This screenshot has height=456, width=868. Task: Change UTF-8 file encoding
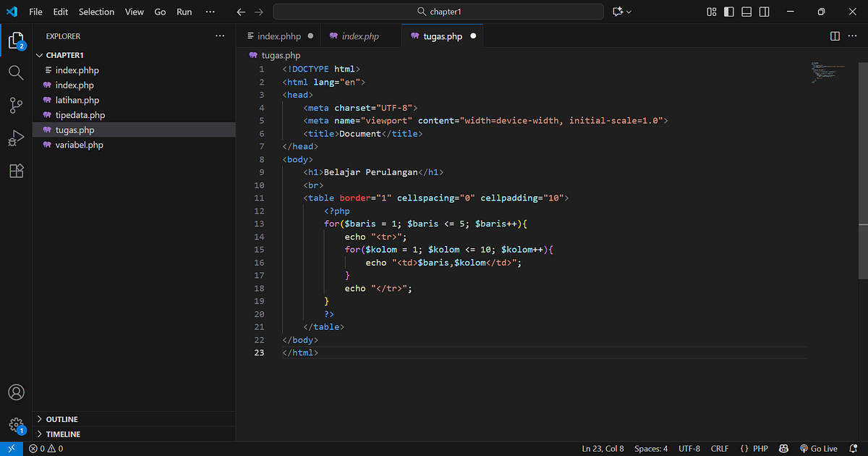(689, 449)
